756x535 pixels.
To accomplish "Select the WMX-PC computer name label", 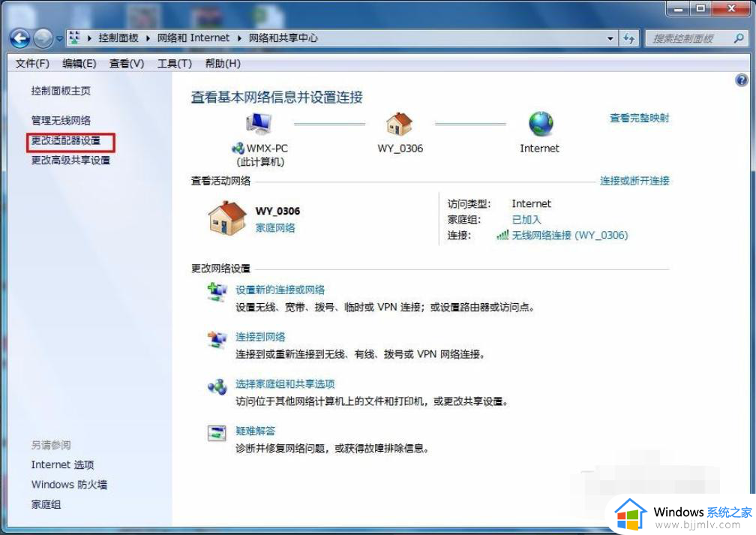I will coord(268,148).
